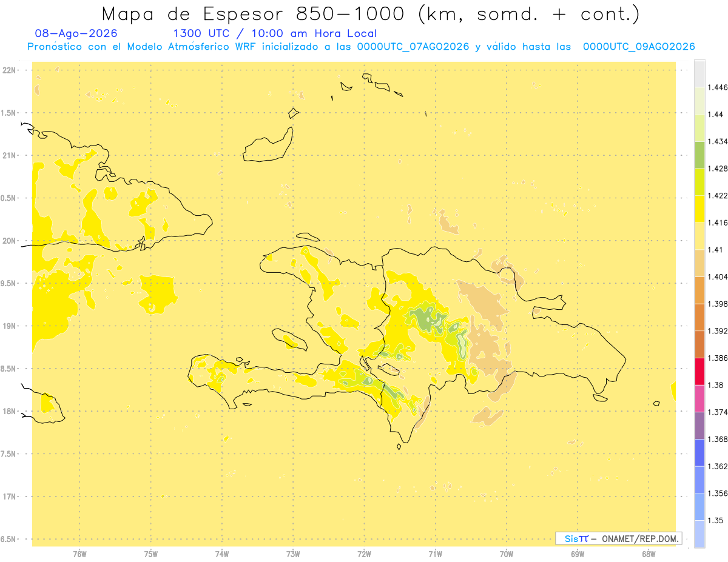Pick the green legend swatch between 1.428 and 1.434
Screen dimensions: 728x562
click(699, 155)
